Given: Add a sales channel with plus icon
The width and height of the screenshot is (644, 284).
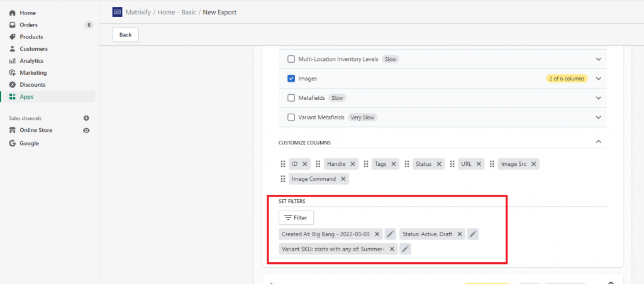Looking at the screenshot, I should [86, 118].
